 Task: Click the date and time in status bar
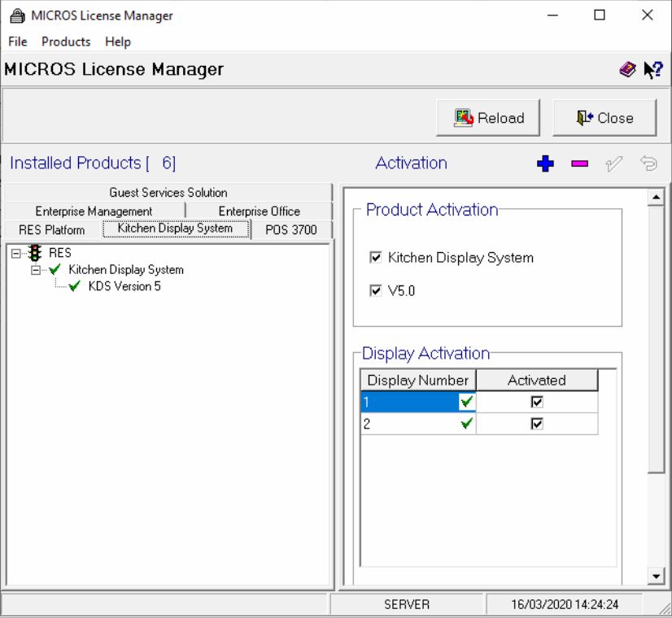coord(565,604)
